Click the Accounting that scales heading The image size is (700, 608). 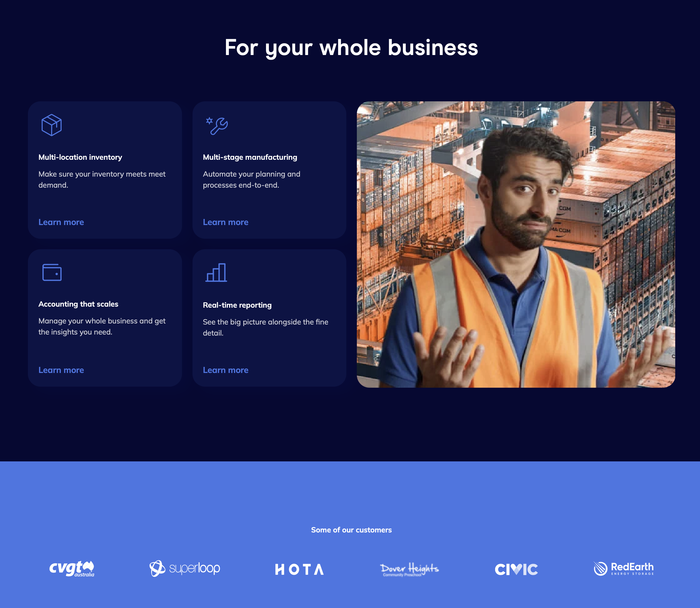click(78, 304)
